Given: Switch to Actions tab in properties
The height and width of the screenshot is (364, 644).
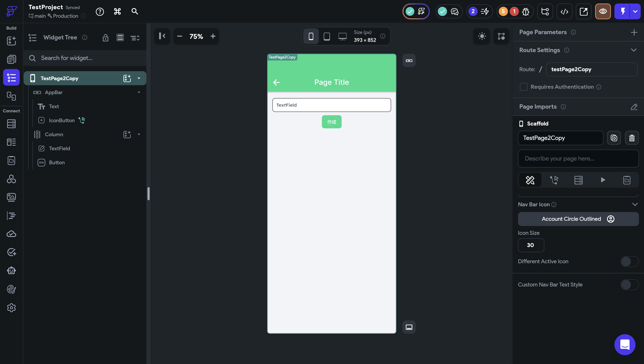Looking at the screenshot, I should tap(554, 180).
